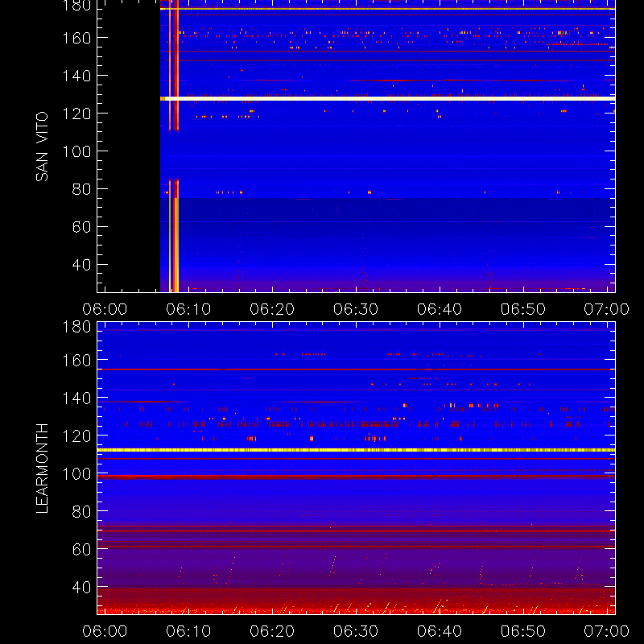
Task: Pick the 40 frequency tick on San Vito axis
Action: coord(81,265)
